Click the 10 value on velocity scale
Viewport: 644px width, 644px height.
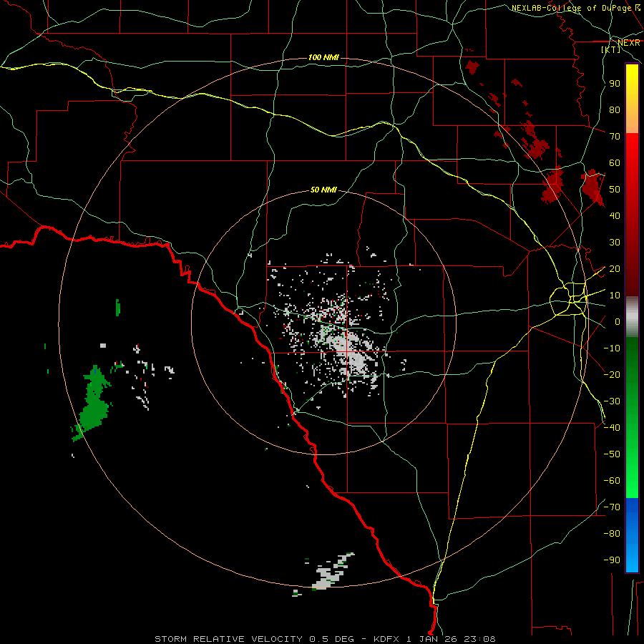(615, 296)
